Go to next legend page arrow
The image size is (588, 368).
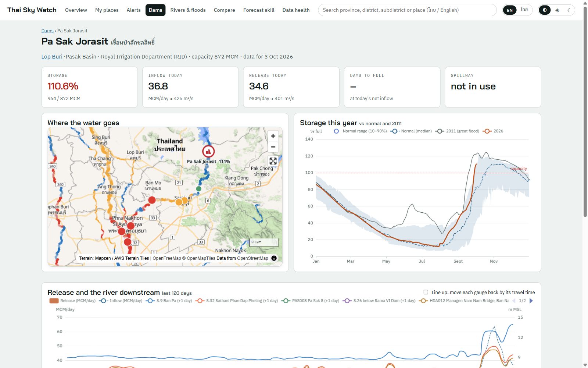pyautogui.click(x=531, y=301)
